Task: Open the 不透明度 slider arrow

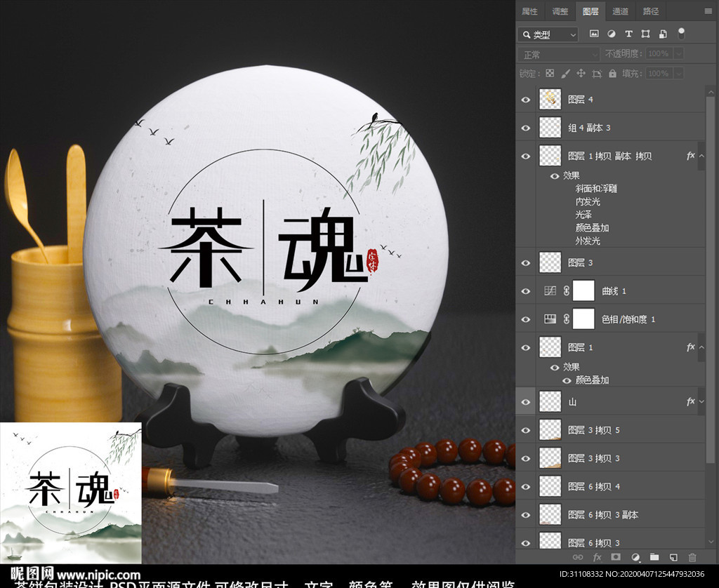Action: (679, 53)
